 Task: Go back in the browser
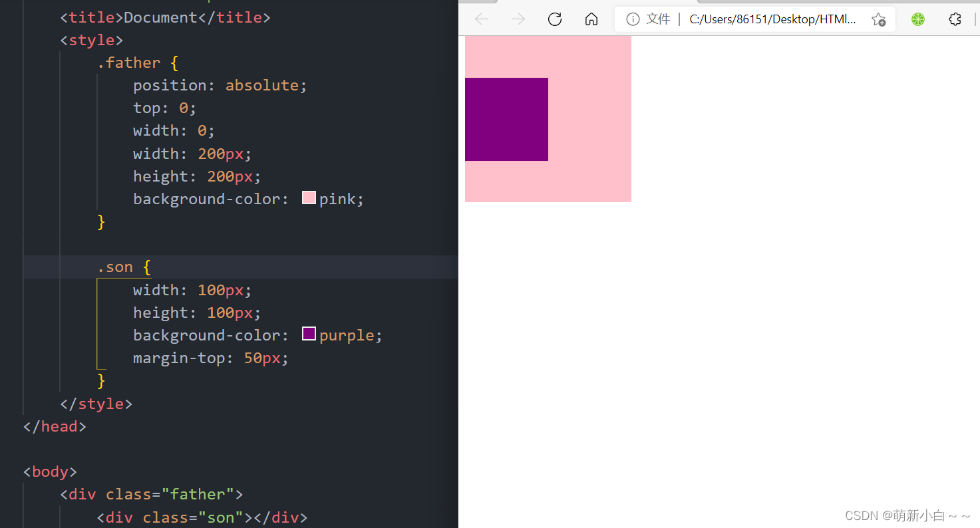tap(482, 19)
